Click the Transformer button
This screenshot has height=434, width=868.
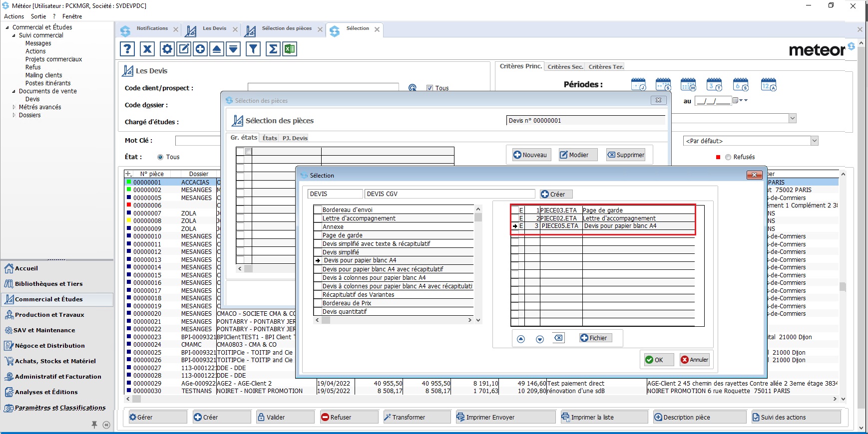[x=416, y=417]
